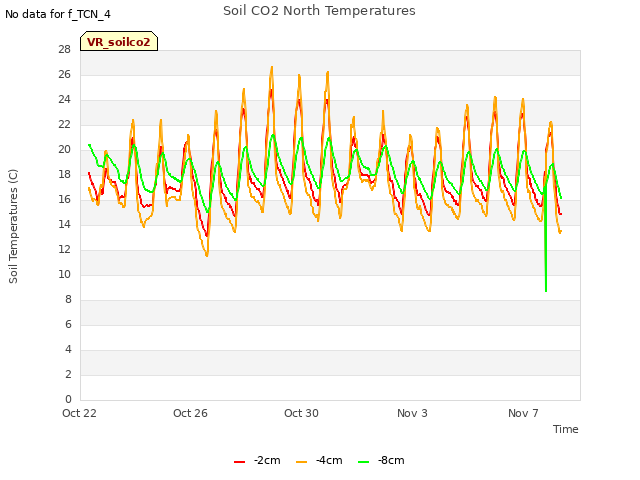Select the -8cm legend label
This screenshot has height=480, width=640.
coord(391,460)
